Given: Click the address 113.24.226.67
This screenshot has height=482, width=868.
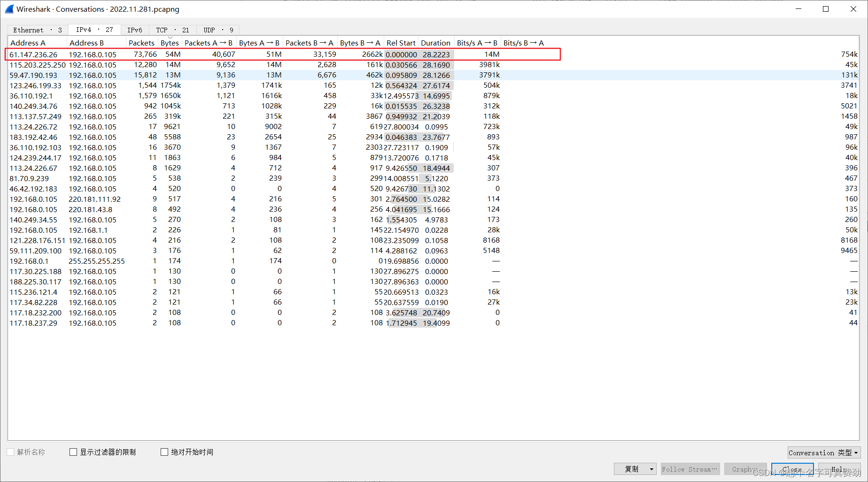Looking at the screenshot, I should point(34,168).
